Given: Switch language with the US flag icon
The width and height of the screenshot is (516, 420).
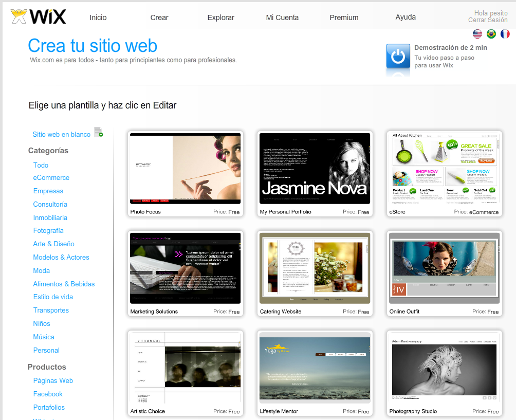Looking at the screenshot, I should [477, 34].
